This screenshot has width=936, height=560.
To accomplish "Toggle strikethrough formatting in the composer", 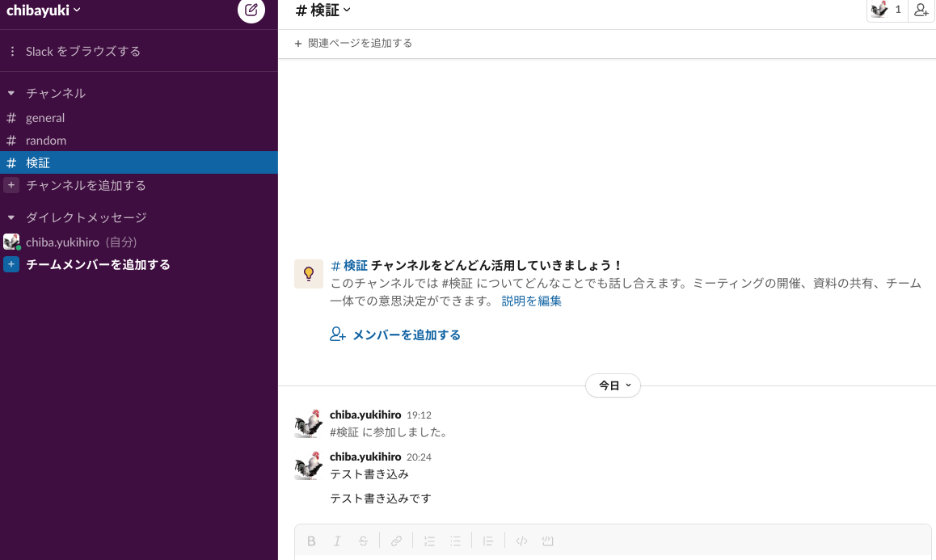I will (x=363, y=541).
